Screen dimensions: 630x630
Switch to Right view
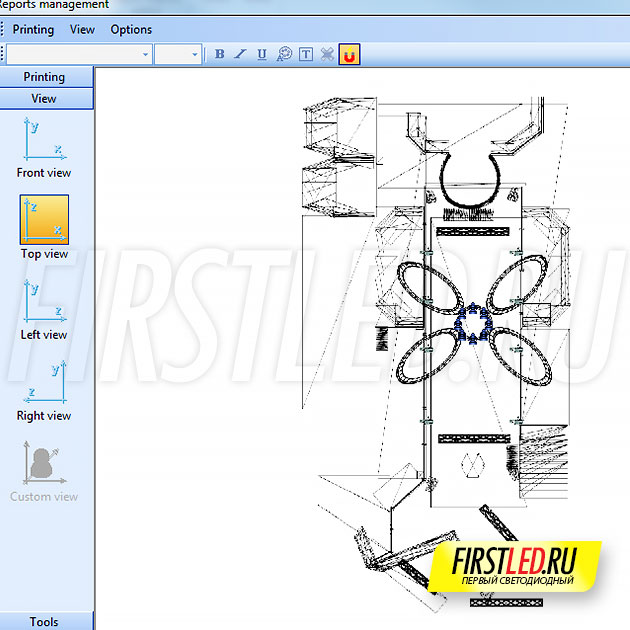(44, 382)
